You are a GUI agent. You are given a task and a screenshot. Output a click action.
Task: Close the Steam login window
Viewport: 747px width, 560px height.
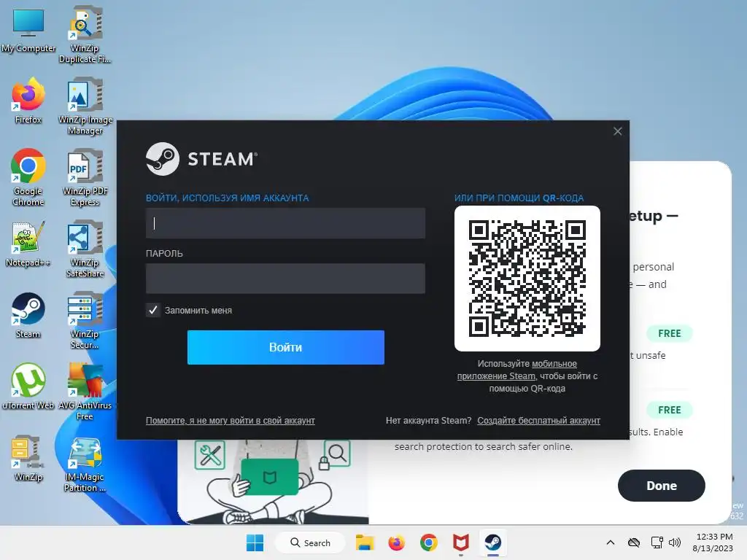[617, 131]
